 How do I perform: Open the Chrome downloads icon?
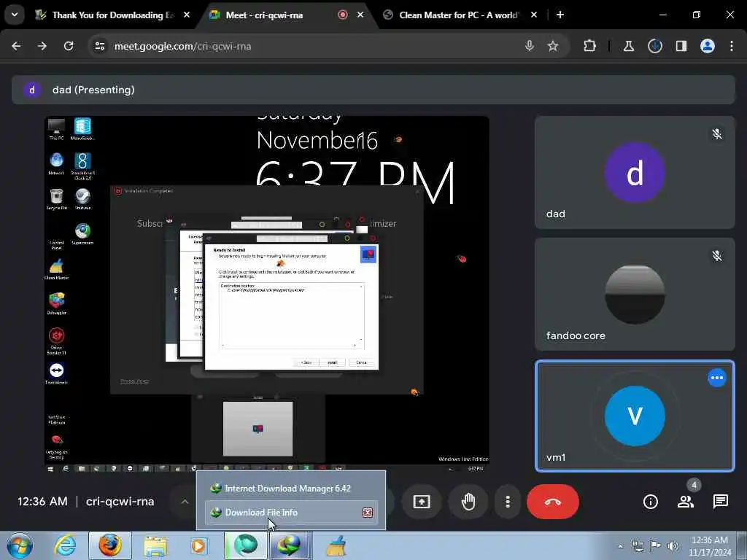pos(655,46)
